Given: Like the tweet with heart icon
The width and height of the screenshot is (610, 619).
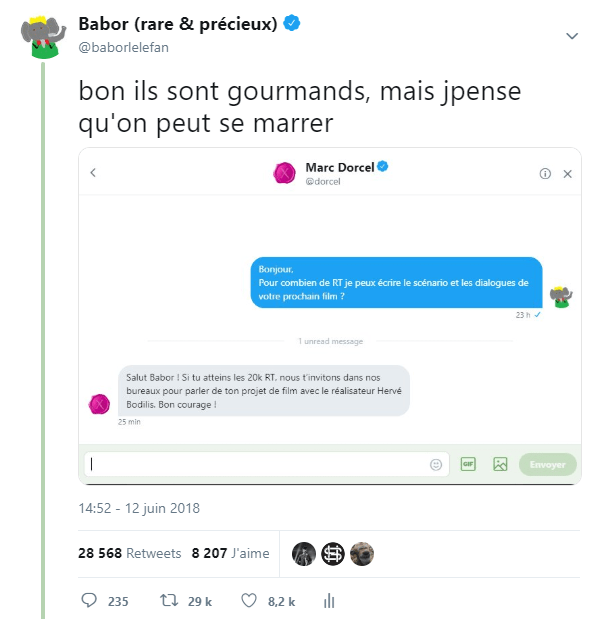Looking at the screenshot, I should [x=250, y=601].
